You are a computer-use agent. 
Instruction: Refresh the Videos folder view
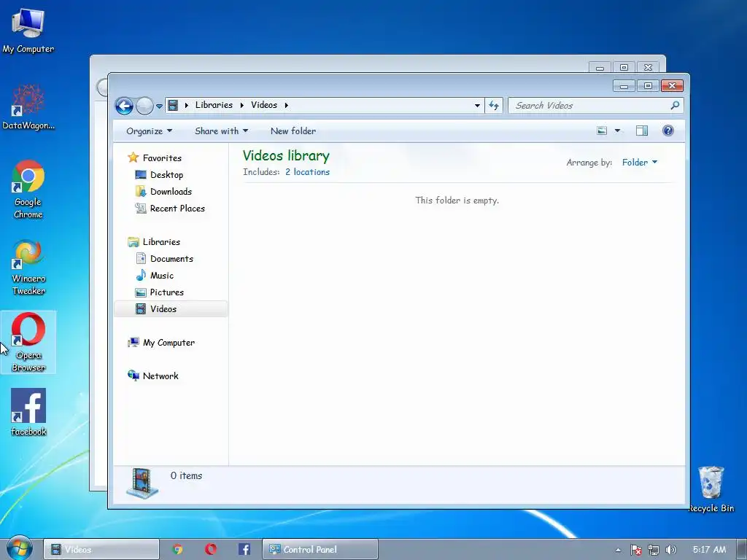point(494,106)
